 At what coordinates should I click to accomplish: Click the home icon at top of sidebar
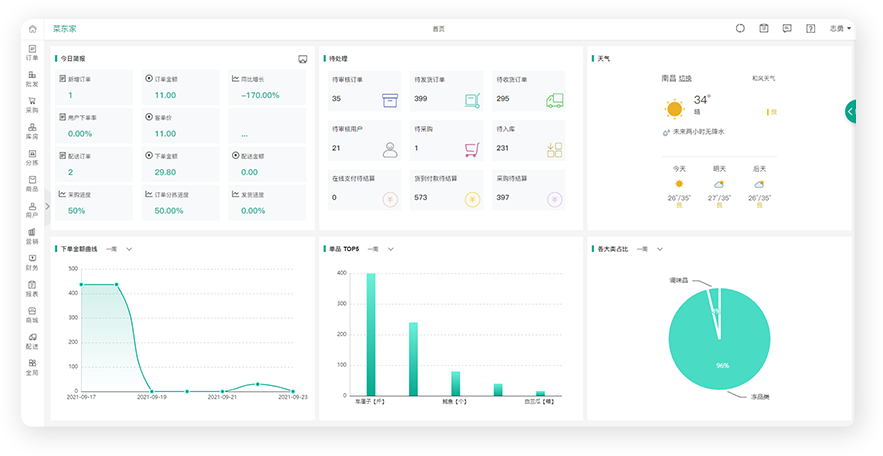coord(32,29)
